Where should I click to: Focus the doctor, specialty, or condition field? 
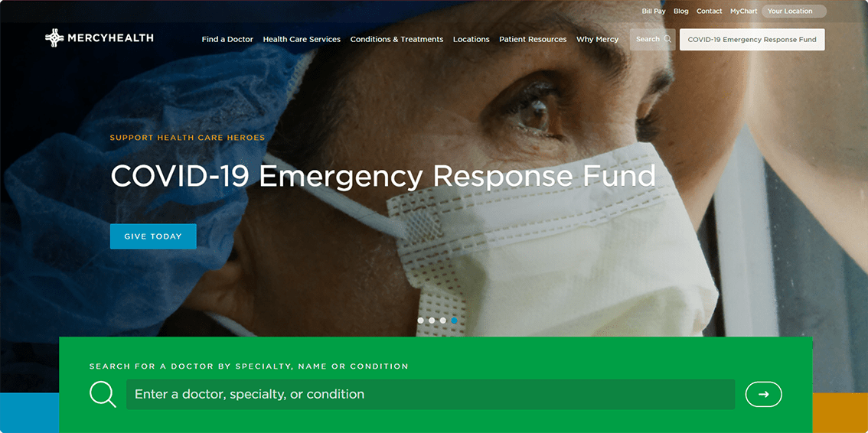[431, 394]
